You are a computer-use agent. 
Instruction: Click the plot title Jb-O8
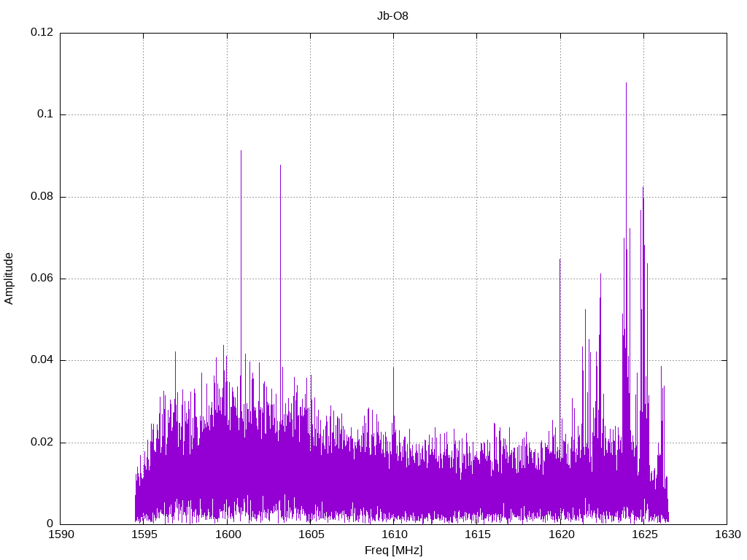(x=393, y=15)
